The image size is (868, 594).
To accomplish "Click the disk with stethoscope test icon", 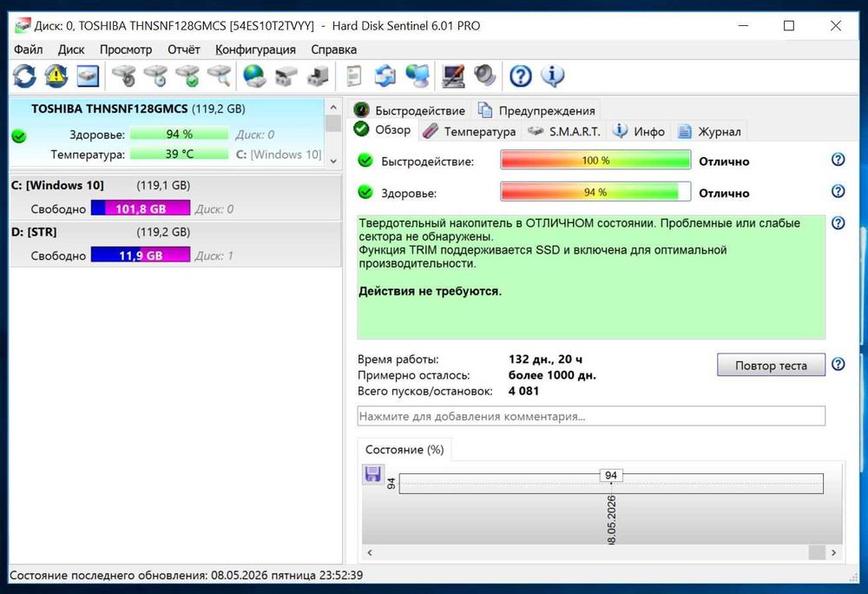I will [124, 76].
